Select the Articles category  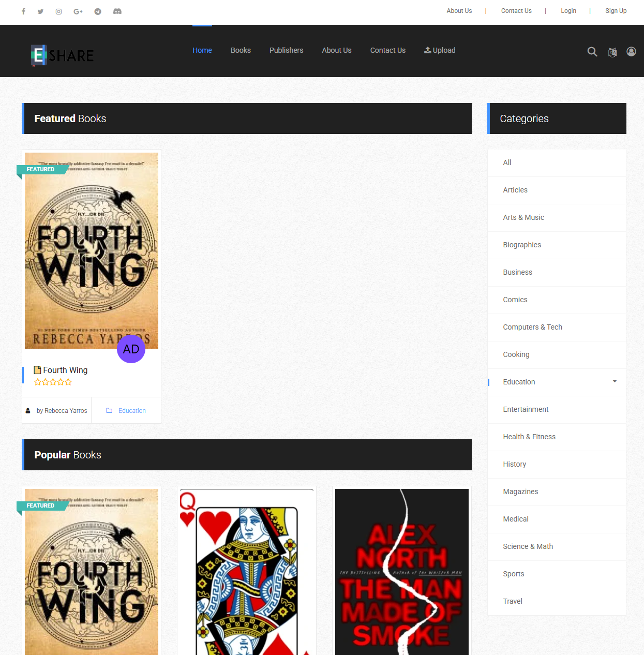(557, 190)
